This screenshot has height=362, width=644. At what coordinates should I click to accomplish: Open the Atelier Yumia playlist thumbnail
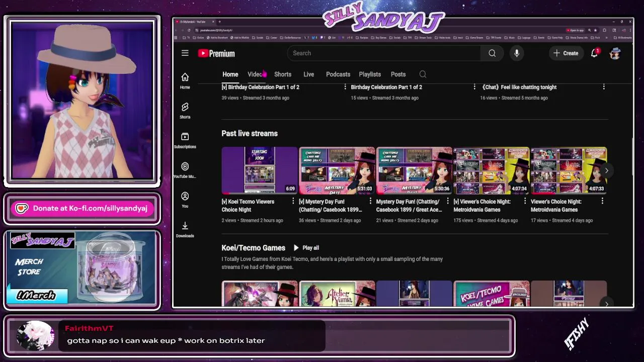[x=337, y=294]
